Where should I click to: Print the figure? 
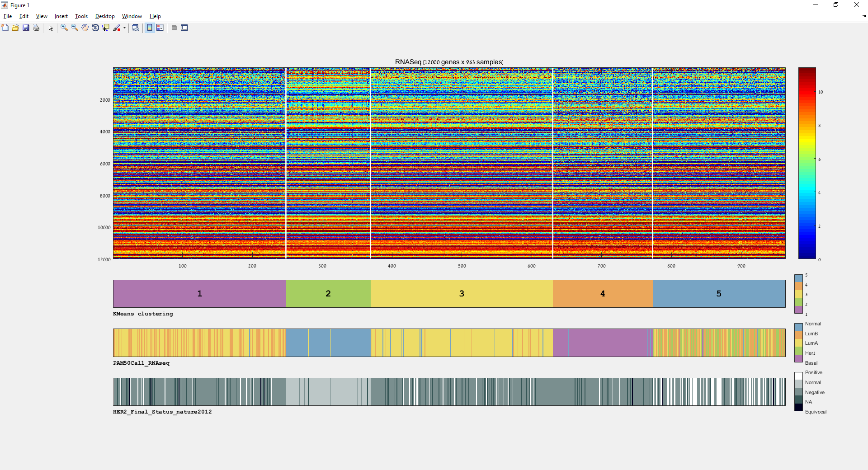(36, 28)
